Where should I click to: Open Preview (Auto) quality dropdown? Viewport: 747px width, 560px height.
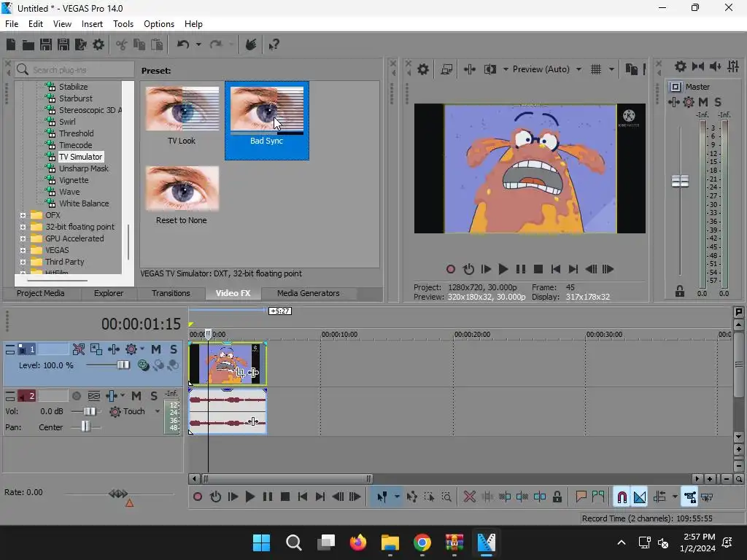click(x=578, y=69)
